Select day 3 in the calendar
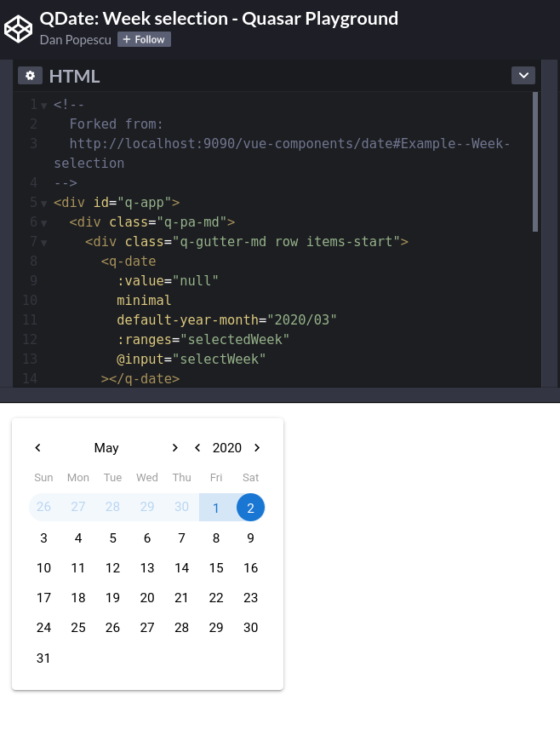The image size is (560, 730). (43, 538)
